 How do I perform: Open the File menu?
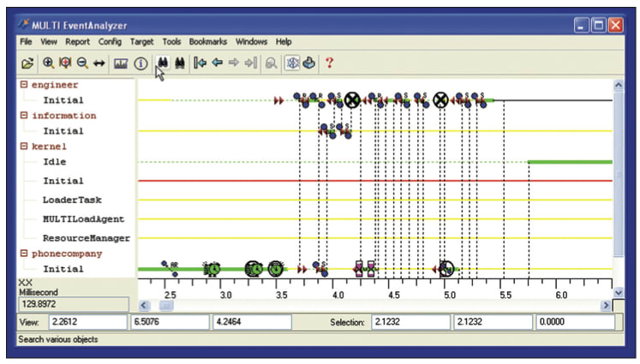click(26, 42)
